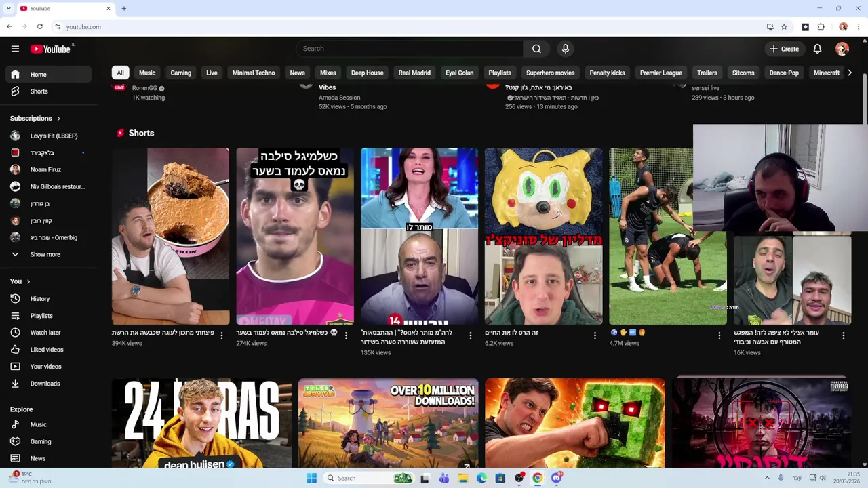Select the Music filter chip
The image size is (868, 488).
(x=147, y=73)
